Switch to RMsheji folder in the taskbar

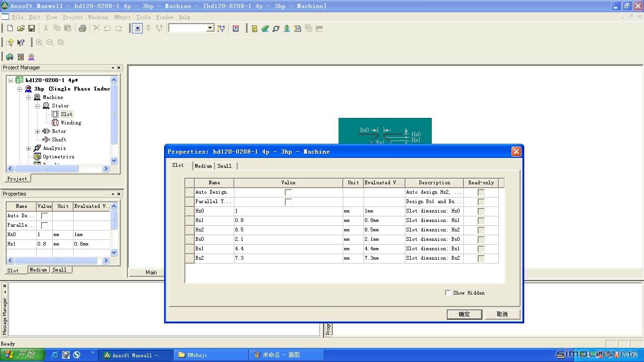tap(211, 355)
